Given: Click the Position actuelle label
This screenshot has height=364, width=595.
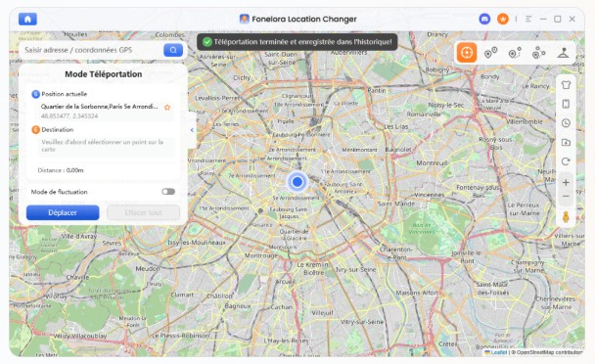Looking at the screenshot, I should [x=65, y=94].
